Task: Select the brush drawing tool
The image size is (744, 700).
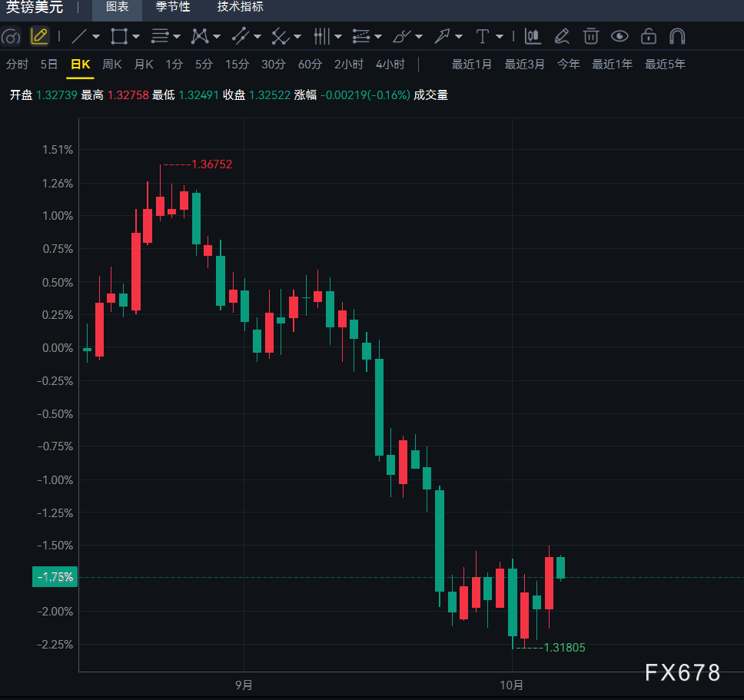Action: pos(401,37)
